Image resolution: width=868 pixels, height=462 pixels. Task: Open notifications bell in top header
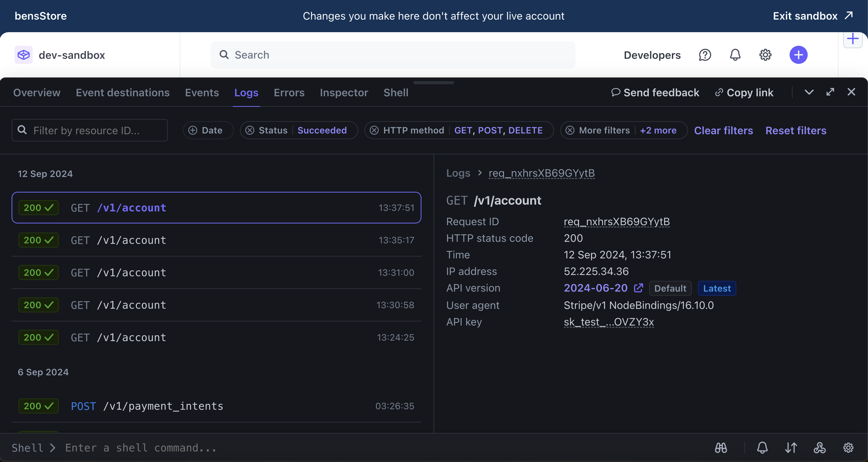pos(735,55)
